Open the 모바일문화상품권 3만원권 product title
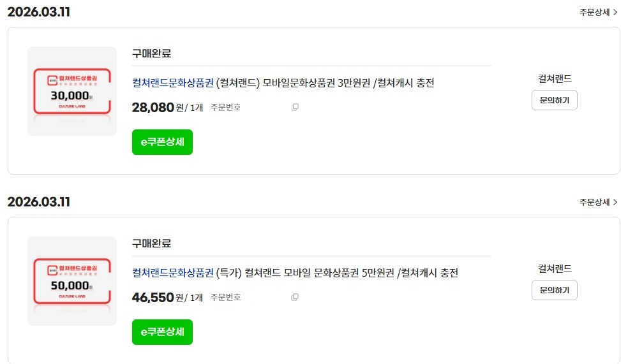 [325, 83]
